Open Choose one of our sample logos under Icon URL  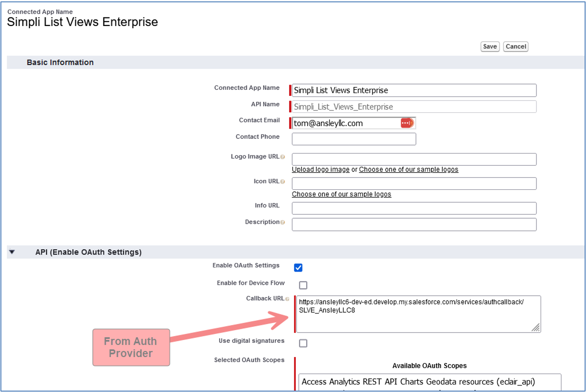(341, 194)
